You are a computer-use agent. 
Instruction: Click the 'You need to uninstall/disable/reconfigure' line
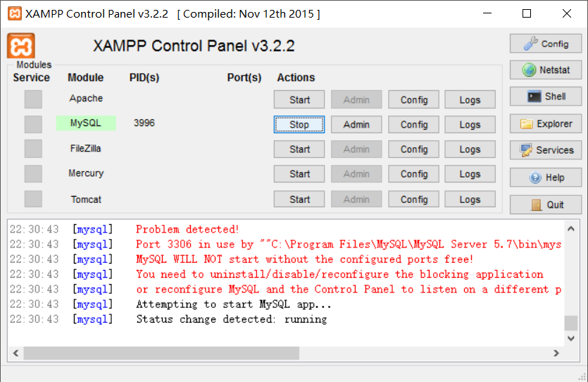(x=339, y=274)
